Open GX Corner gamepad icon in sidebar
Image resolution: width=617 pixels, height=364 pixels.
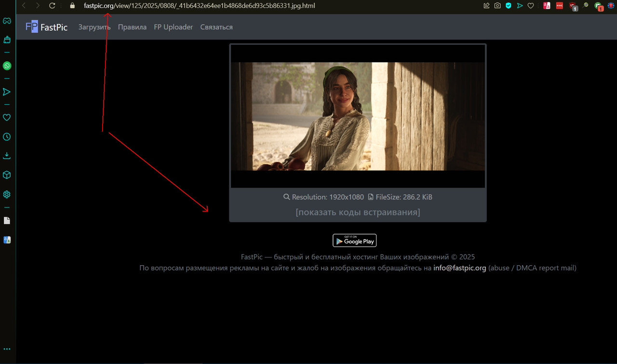tap(7, 21)
